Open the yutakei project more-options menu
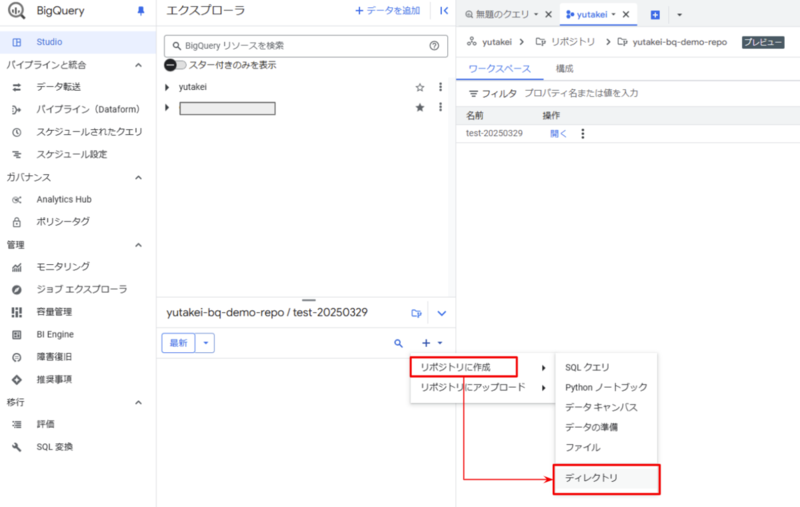The image size is (800, 507). [440, 87]
